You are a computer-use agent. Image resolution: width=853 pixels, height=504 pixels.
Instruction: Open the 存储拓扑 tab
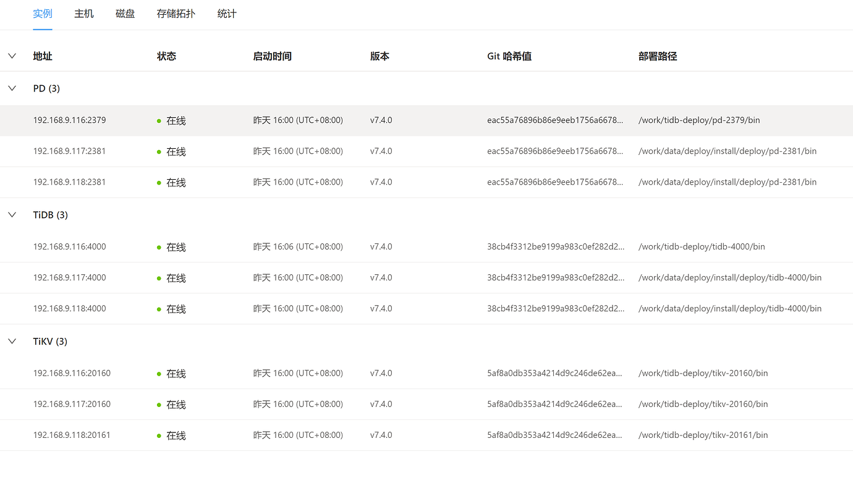click(x=176, y=14)
